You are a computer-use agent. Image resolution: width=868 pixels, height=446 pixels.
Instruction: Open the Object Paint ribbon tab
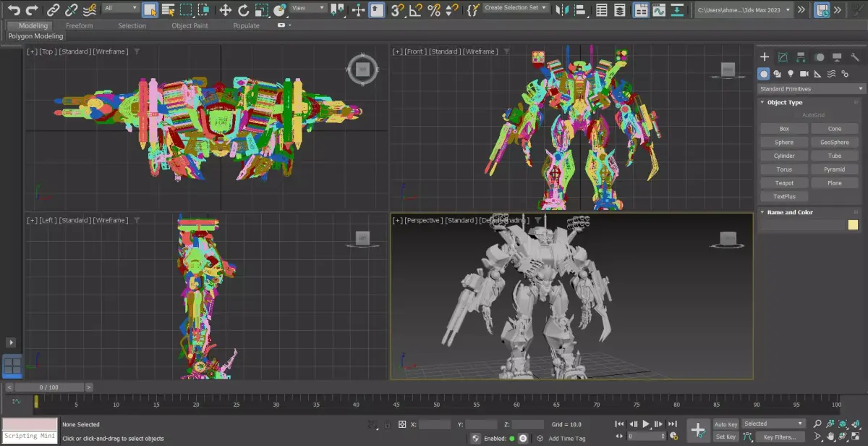[x=192, y=25]
